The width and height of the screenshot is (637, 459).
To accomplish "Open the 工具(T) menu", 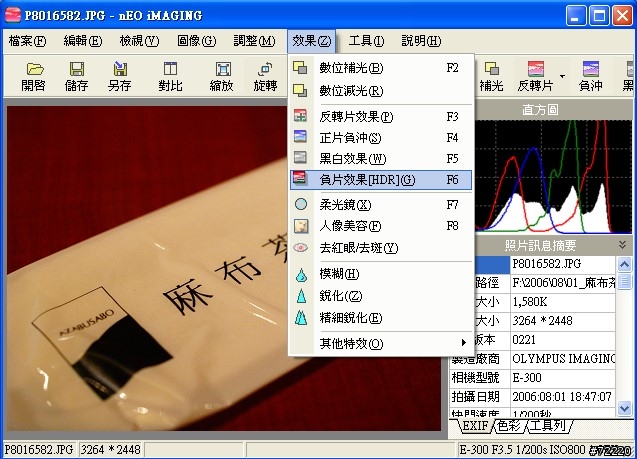I will (366, 41).
